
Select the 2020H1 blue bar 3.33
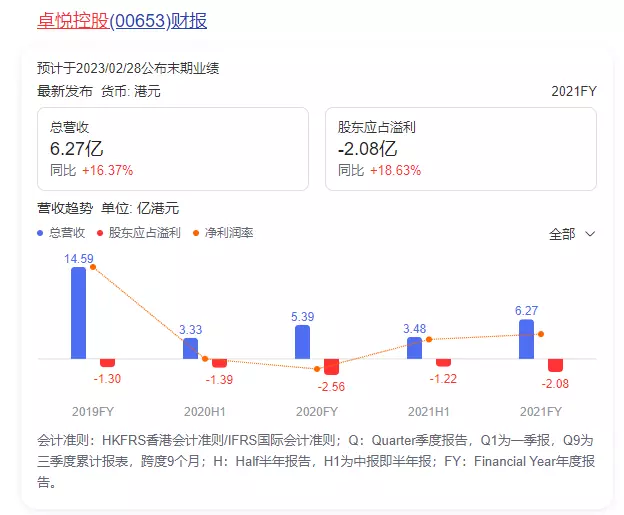pyautogui.click(x=190, y=348)
